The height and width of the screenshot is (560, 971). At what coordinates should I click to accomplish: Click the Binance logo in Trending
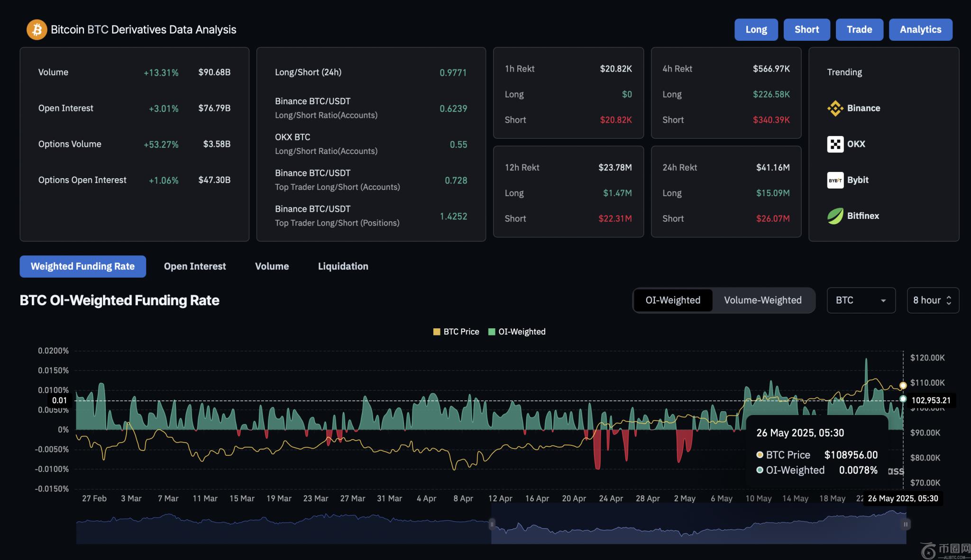click(x=835, y=108)
